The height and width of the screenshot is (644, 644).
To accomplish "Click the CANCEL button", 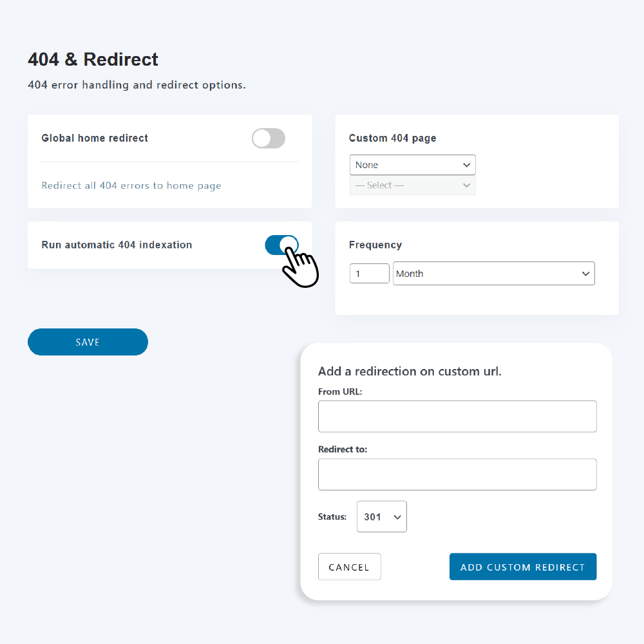I will pyautogui.click(x=349, y=567).
